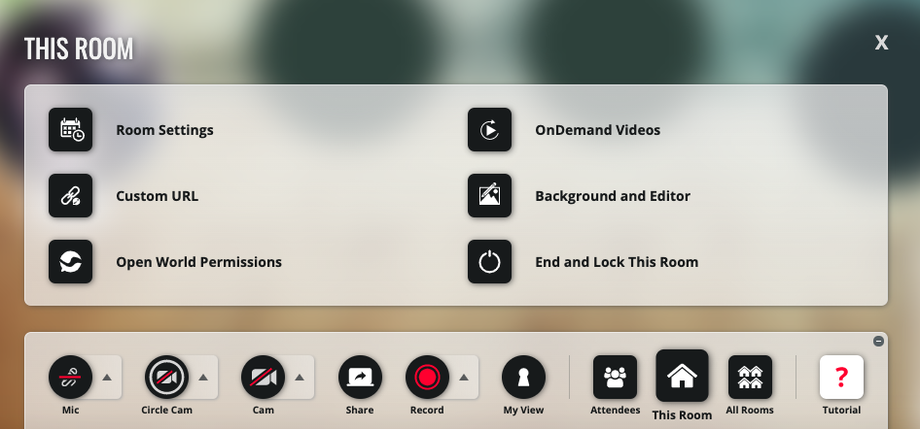The image size is (920, 429).
Task: Expand the Cam options arrow
Action: (x=299, y=377)
